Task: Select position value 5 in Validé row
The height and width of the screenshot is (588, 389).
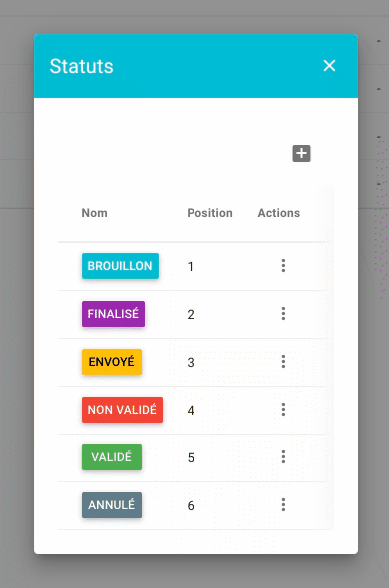Action: click(191, 458)
